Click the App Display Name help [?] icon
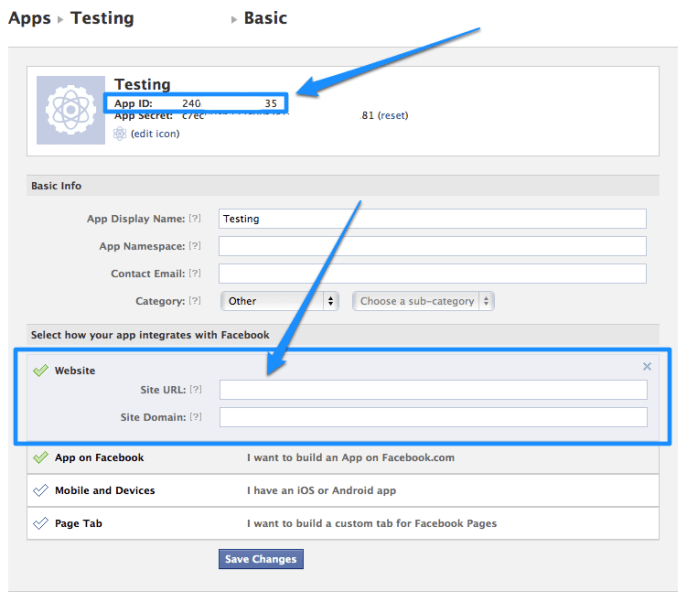This screenshot has width=687, height=602. (x=195, y=218)
